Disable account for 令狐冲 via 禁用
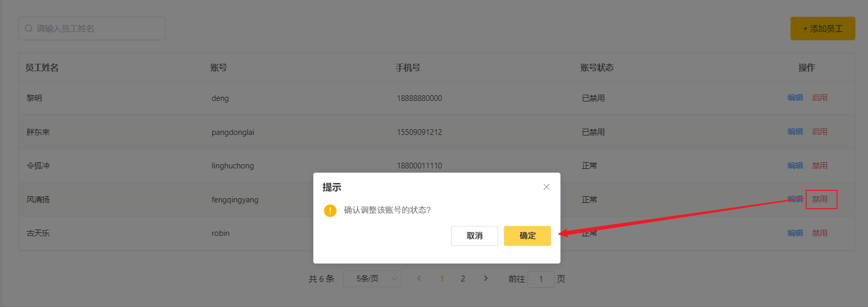The width and height of the screenshot is (868, 307). coord(819,166)
